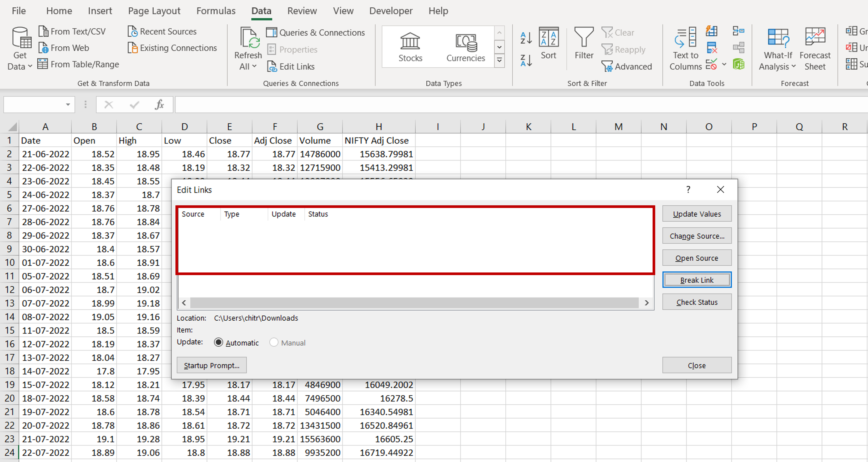
Task: Open the Get Data menu
Action: [20, 48]
